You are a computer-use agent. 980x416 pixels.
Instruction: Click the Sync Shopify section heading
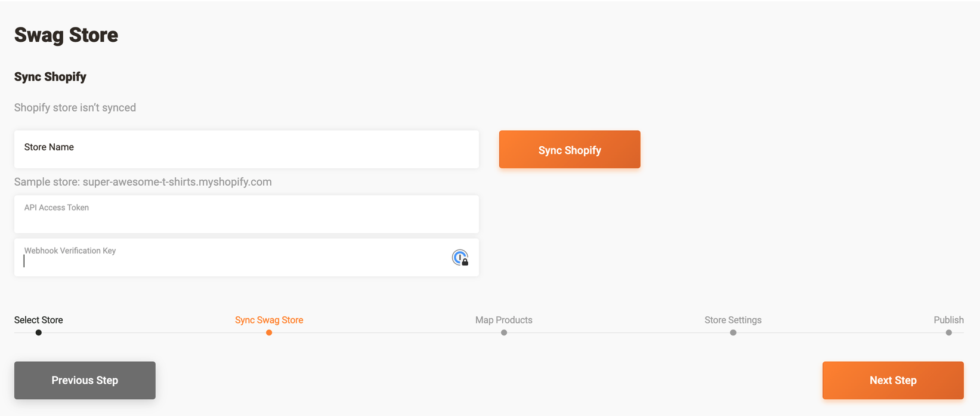50,77
